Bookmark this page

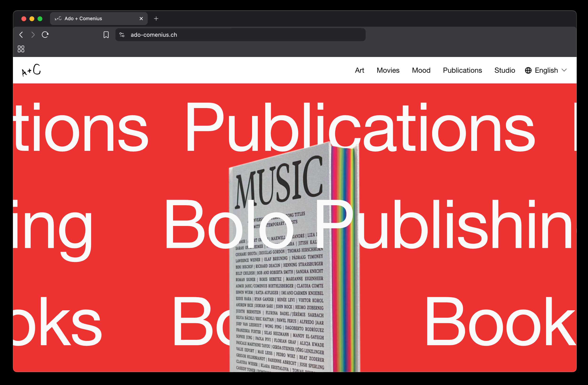tap(106, 35)
